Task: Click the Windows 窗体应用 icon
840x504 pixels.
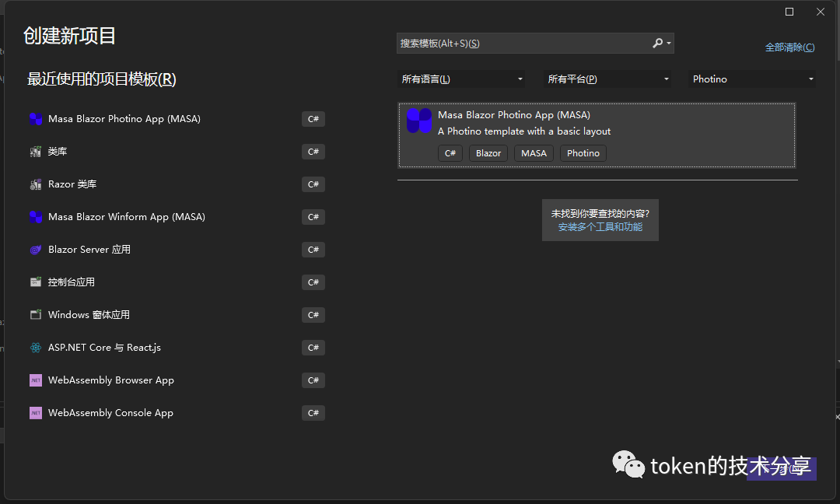Action: tap(35, 315)
